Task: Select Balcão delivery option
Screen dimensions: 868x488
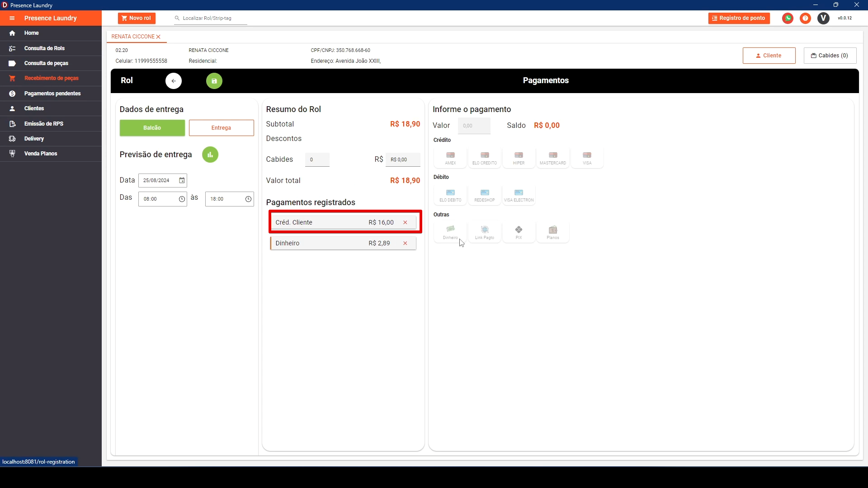Action: tap(152, 128)
